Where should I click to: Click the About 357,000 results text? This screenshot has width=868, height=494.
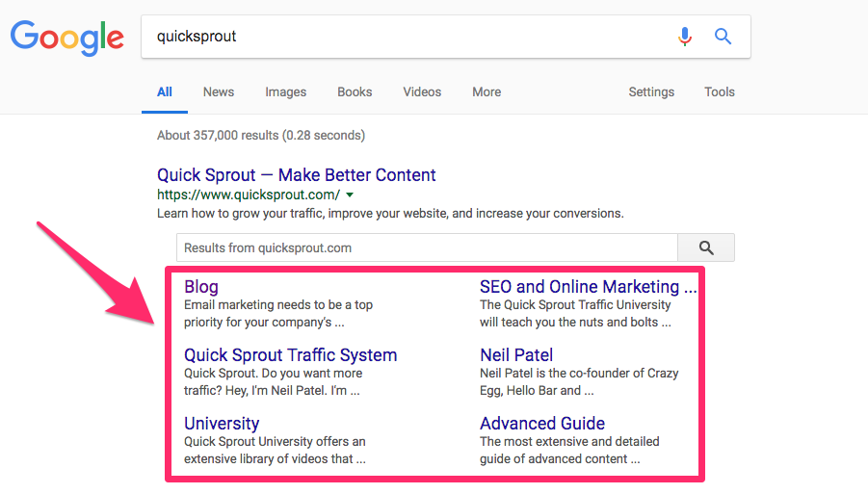pyautogui.click(x=261, y=136)
